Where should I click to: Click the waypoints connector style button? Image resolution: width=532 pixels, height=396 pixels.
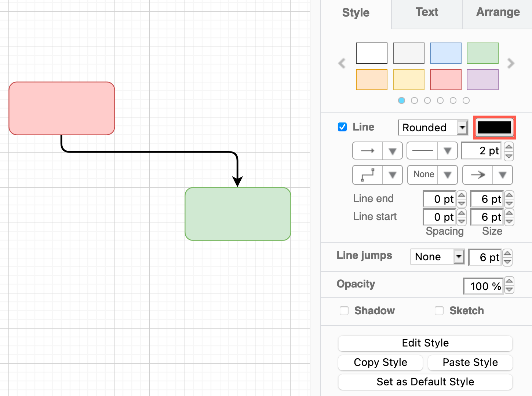(x=367, y=175)
